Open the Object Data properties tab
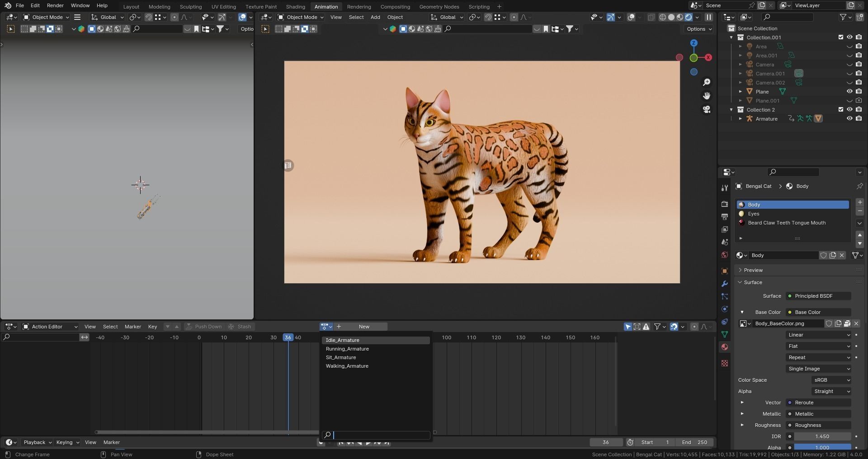This screenshot has height=459, width=868. point(725,334)
